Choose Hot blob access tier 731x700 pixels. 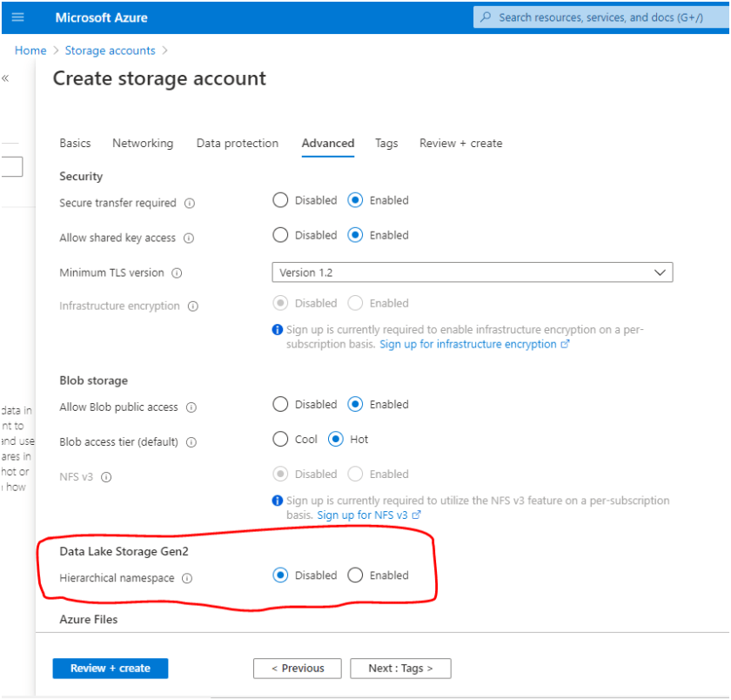point(336,440)
